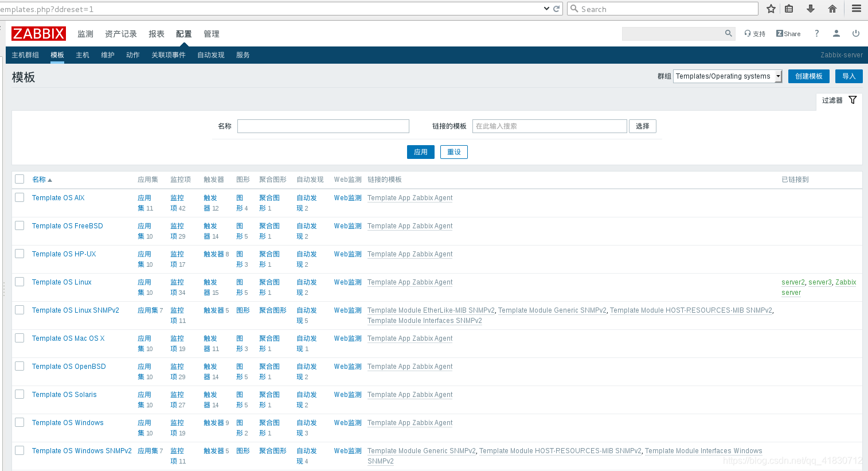The width and height of the screenshot is (868, 471).
Task: Switch to the 关联项事件 tab
Action: tap(169, 55)
